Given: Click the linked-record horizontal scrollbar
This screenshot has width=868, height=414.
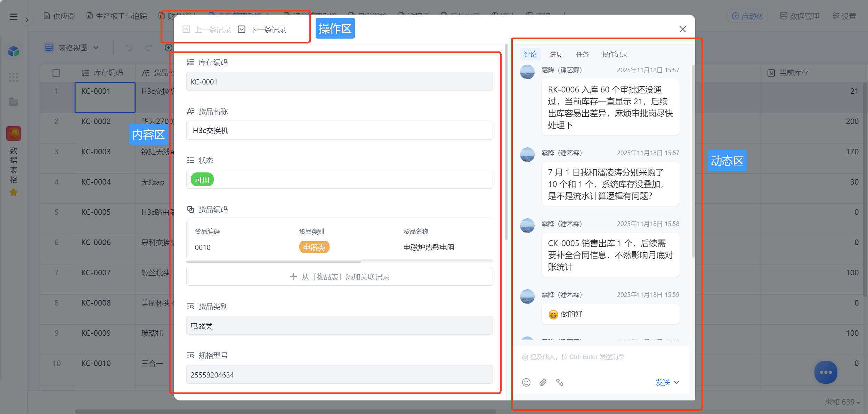Looking at the screenshot, I should [274, 261].
